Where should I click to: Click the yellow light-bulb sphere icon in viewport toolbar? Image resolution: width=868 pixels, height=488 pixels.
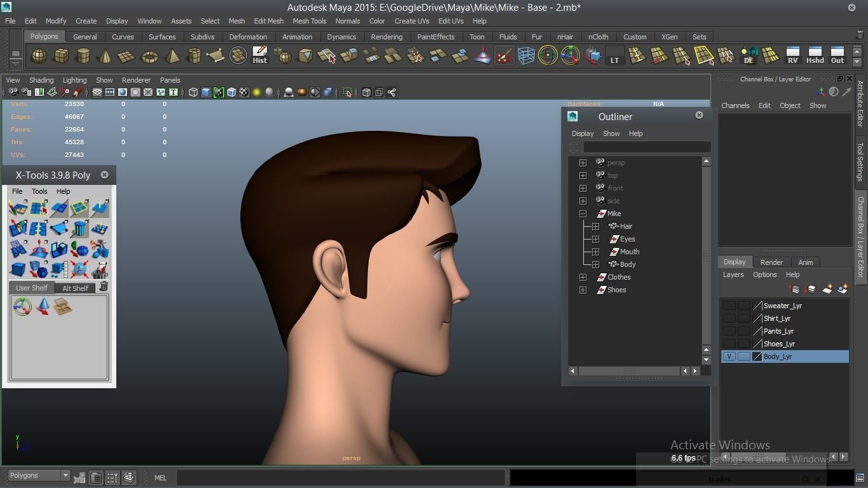click(257, 93)
